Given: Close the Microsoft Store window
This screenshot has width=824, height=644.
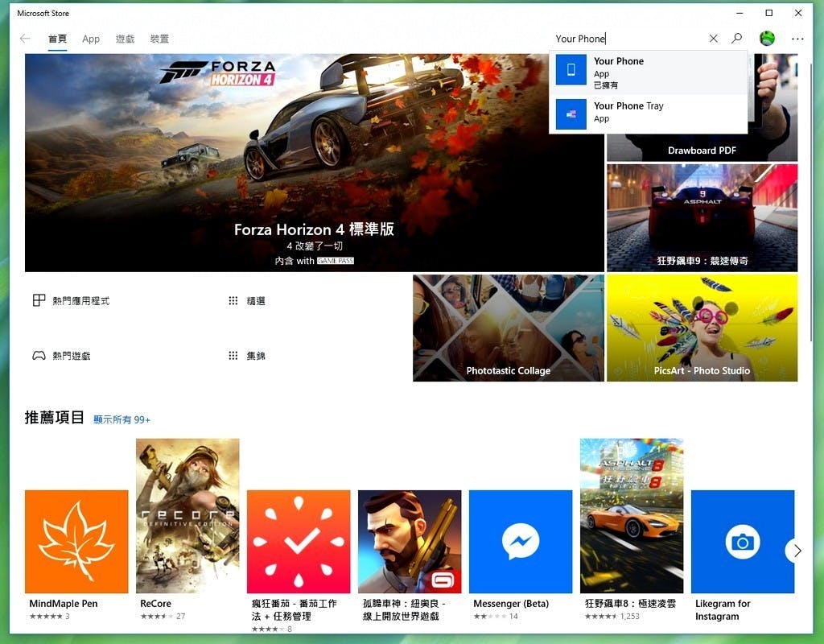Looking at the screenshot, I should (x=798, y=13).
